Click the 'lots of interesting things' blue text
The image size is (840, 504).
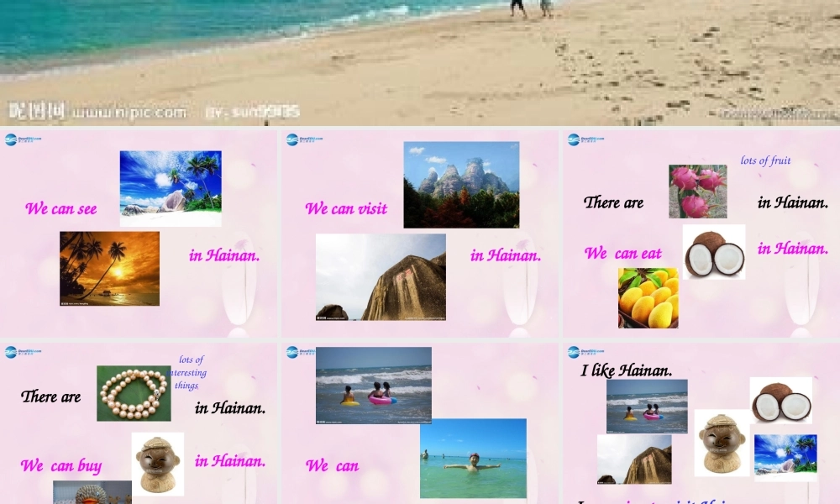pos(187,372)
